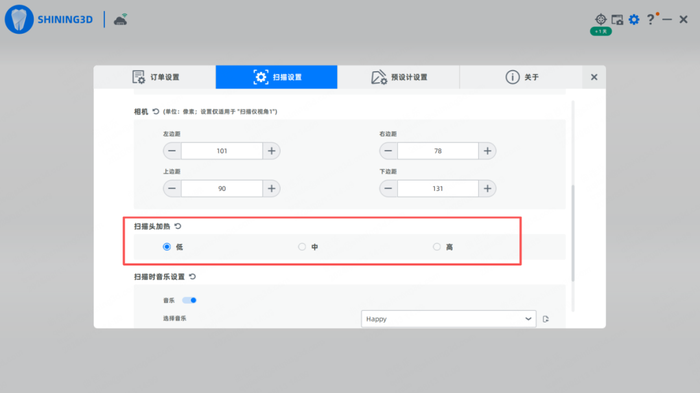Decrease the 上边距 value
Image resolution: width=700 pixels, height=393 pixels.
click(x=172, y=188)
